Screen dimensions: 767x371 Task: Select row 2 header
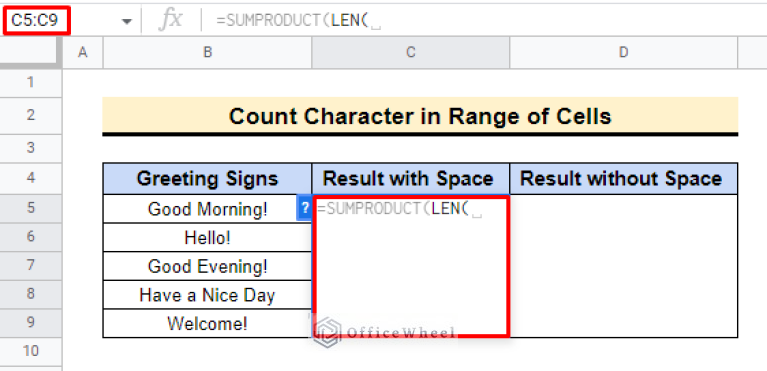point(31,116)
